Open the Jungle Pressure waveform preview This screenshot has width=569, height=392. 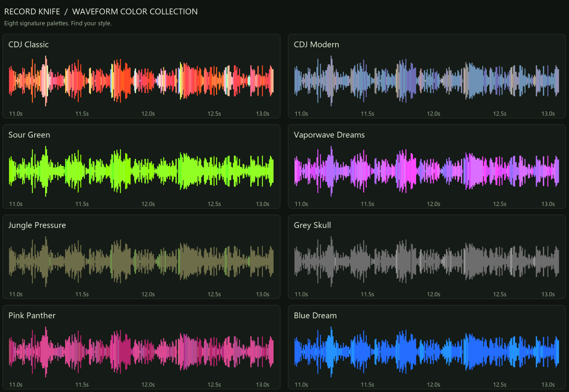coord(141,261)
